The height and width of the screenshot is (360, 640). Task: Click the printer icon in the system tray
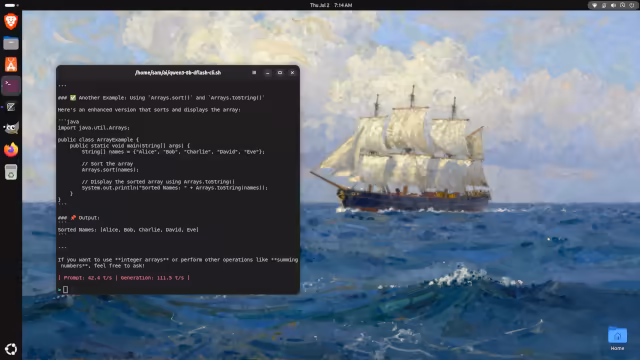(604, 5)
